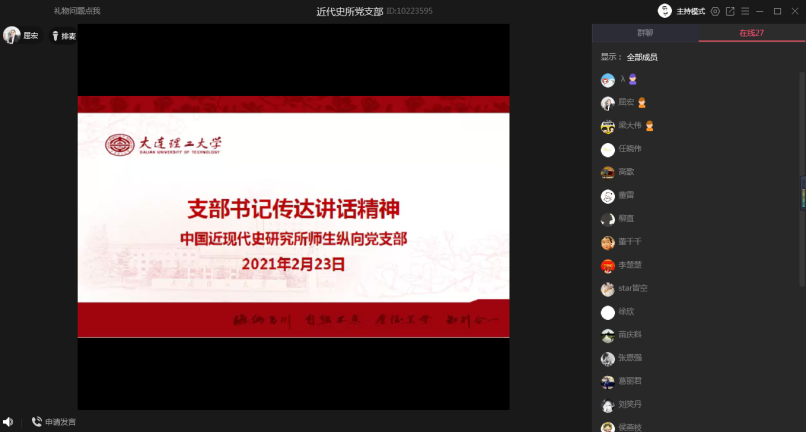Switch to the 在线27 tab

752,33
